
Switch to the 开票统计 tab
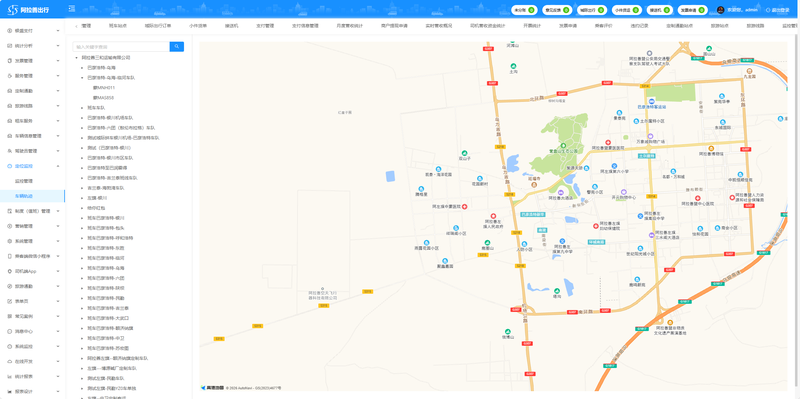coord(532,26)
